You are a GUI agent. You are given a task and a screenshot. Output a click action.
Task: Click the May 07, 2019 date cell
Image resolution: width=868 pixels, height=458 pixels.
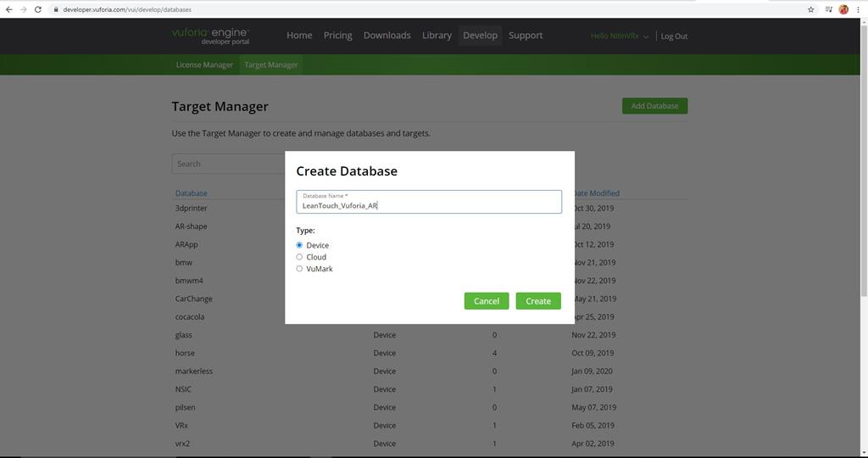(x=594, y=407)
